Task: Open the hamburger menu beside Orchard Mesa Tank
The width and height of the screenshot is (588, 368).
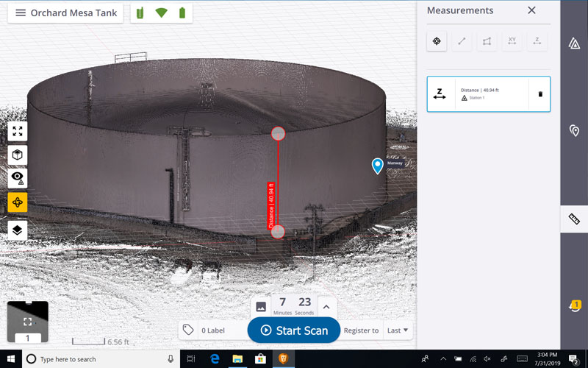Action: point(21,13)
